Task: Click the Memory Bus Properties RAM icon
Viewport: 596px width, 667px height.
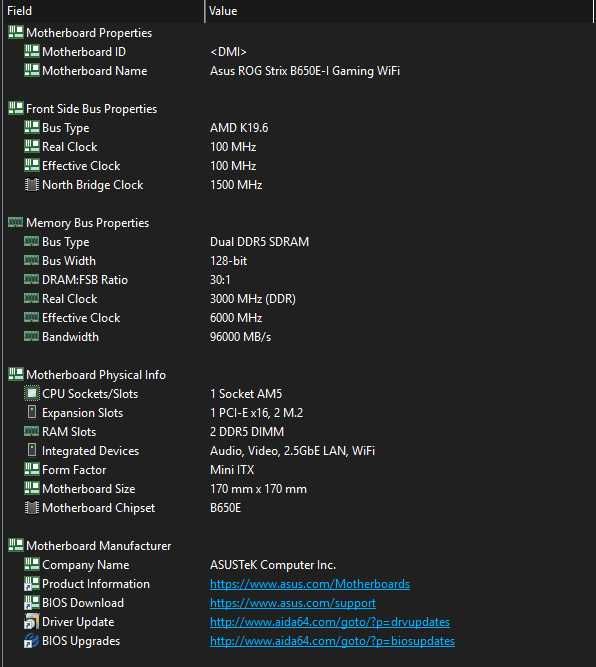Action: 16,222
